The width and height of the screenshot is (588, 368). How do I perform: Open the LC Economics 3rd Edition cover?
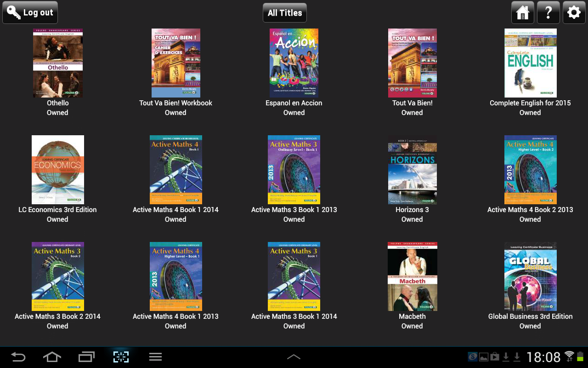(58, 170)
